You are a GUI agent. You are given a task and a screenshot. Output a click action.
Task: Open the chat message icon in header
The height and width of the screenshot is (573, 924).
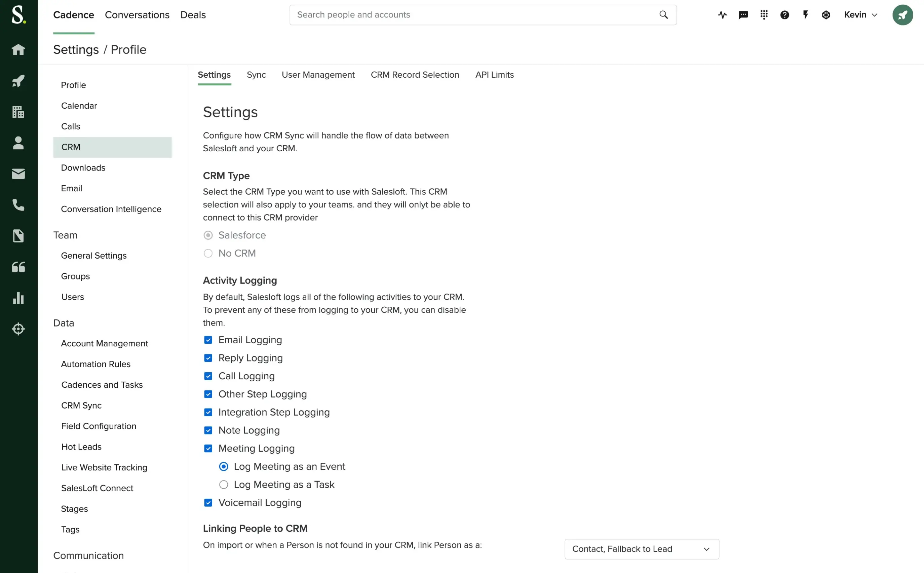pos(743,15)
